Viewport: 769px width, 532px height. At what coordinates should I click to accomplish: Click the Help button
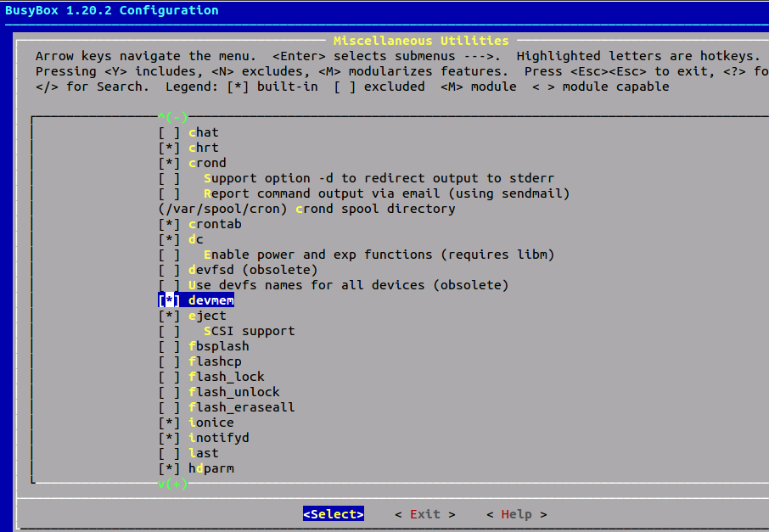(x=516, y=514)
